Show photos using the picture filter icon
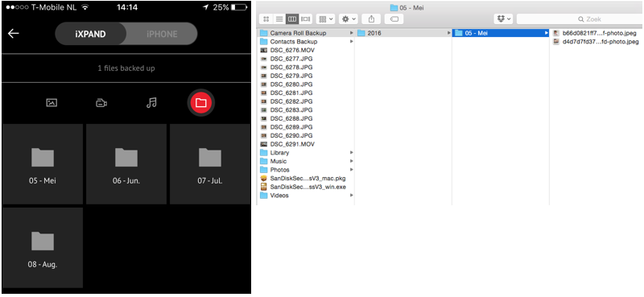This screenshot has width=644, height=297. 52,103
